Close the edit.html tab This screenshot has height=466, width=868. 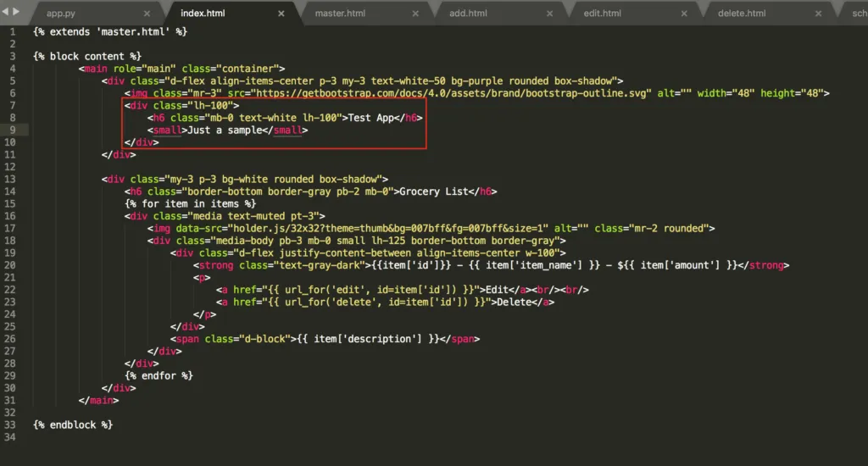684,14
